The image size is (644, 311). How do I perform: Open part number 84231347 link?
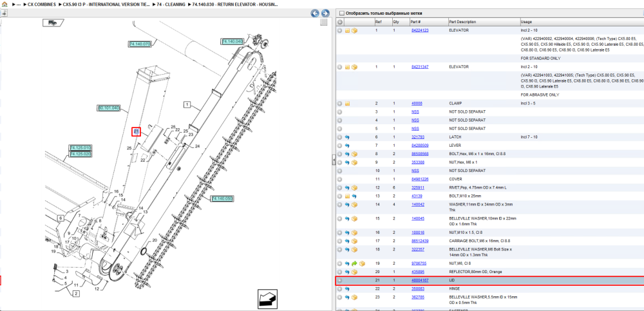point(420,66)
